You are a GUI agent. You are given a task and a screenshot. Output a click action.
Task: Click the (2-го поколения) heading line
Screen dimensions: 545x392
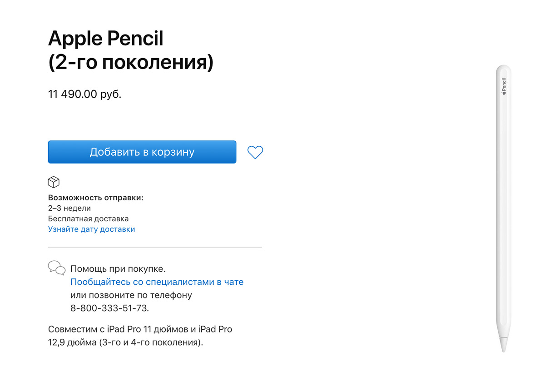pos(131,63)
